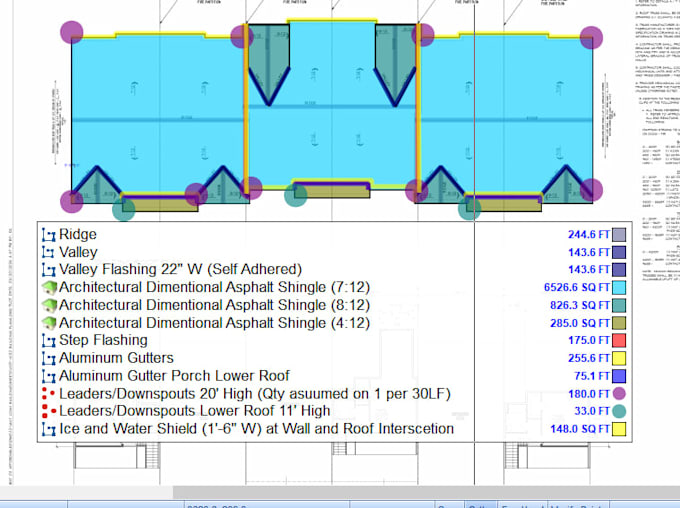Pick the olive swatch for Shingle (4:12)

tap(619, 323)
